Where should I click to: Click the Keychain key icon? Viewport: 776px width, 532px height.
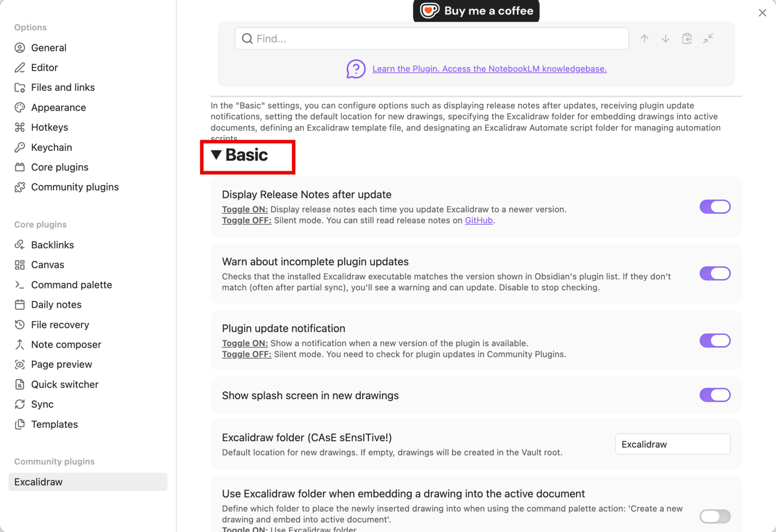(x=20, y=147)
